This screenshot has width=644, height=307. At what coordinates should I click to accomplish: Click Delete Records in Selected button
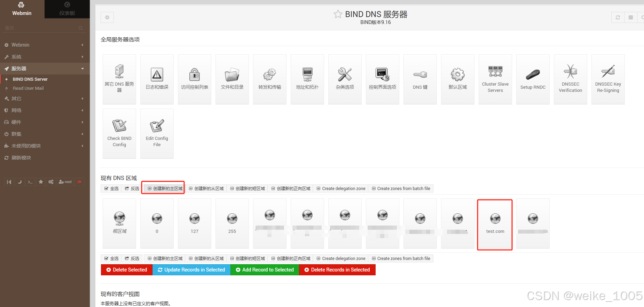point(337,270)
